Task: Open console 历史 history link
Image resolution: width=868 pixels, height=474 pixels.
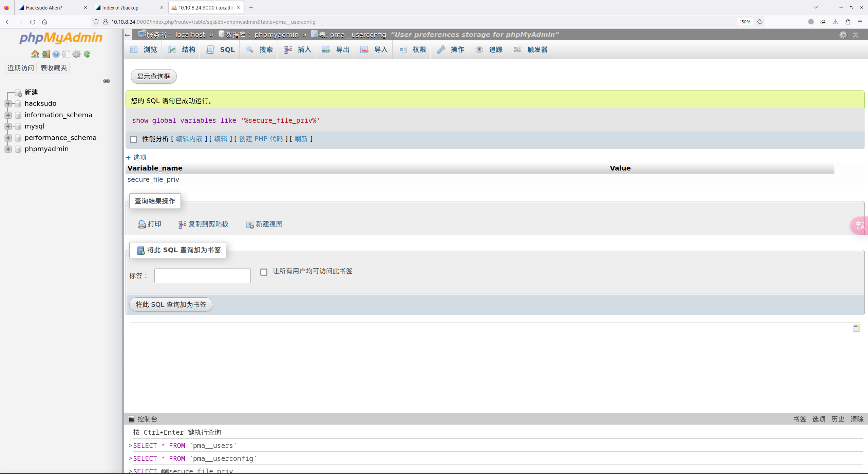Action: click(838, 419)
